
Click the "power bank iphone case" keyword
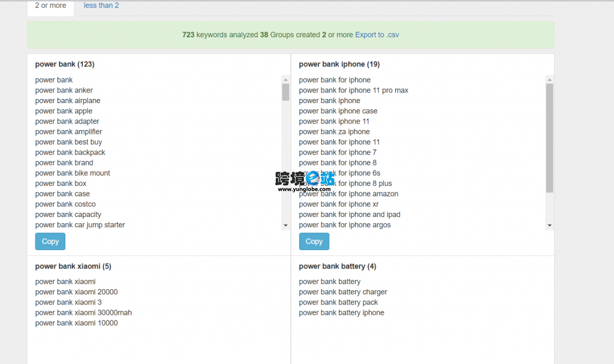338,111
